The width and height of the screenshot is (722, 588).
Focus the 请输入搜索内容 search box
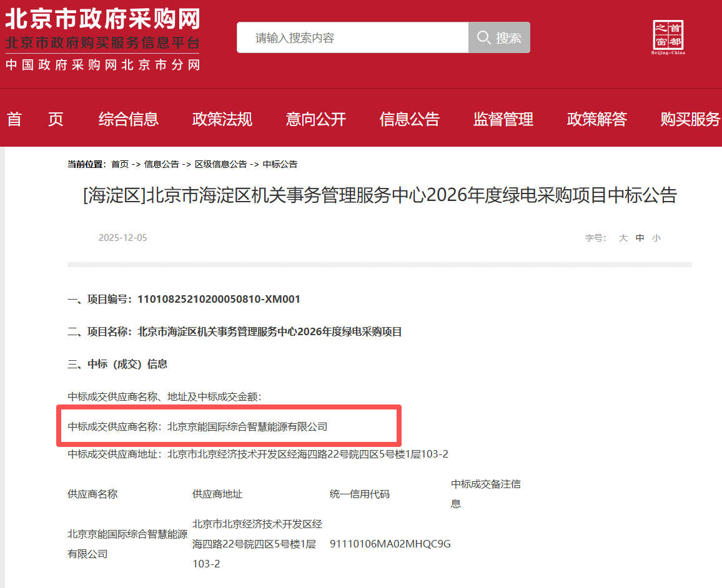pos(352,38)
